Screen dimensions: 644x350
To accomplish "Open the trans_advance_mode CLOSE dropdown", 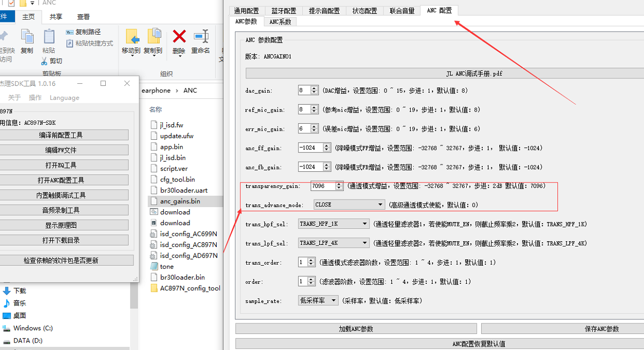I will [349, 204].
